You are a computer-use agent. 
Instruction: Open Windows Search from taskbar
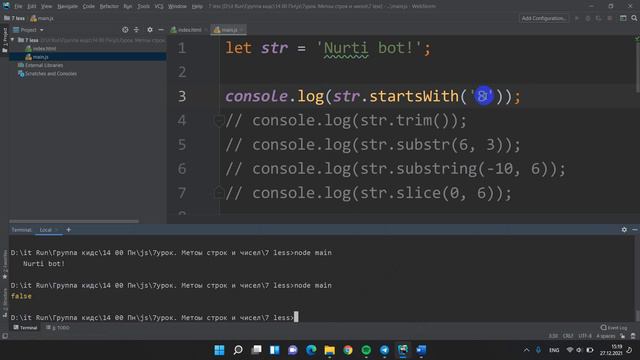point(238,350)
